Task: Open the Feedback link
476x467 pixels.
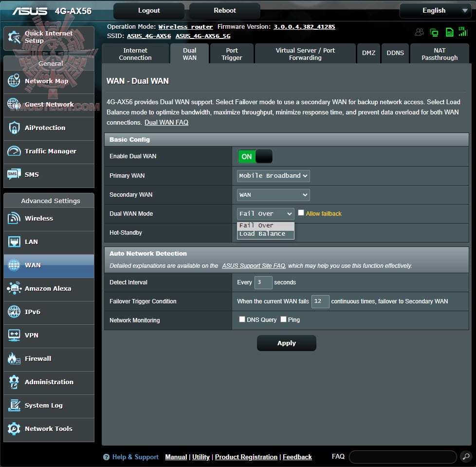Action: (x=297, y=457)
